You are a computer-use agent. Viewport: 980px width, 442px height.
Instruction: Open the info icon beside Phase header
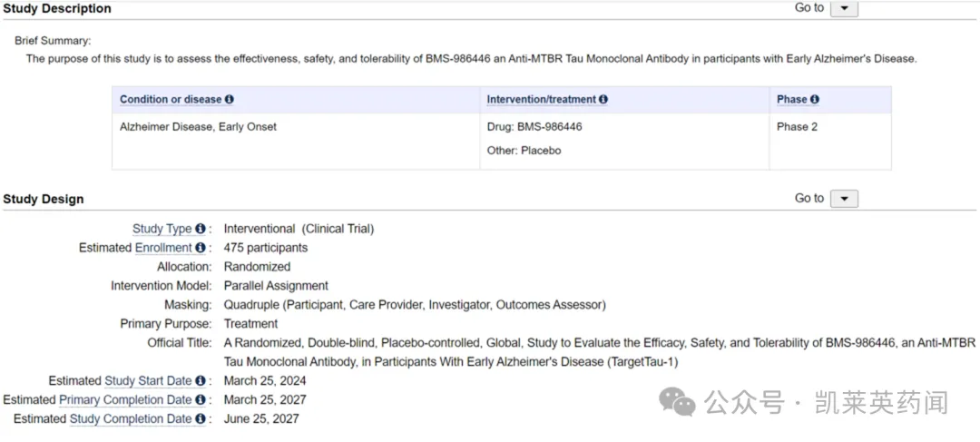coord(815,100)
